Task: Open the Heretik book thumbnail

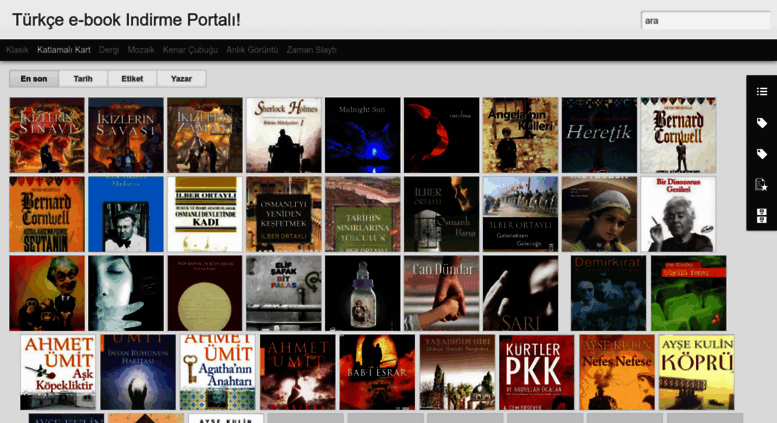Action: click(599, 135)
